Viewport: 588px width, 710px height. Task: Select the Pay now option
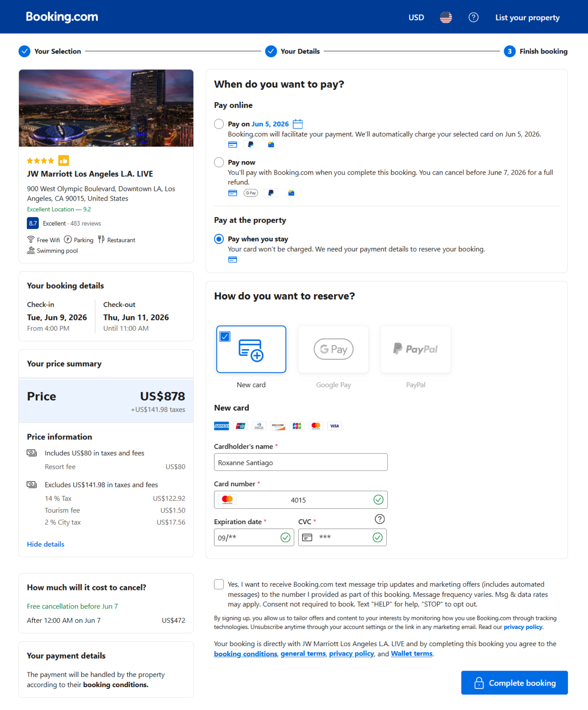coord(219,162)
